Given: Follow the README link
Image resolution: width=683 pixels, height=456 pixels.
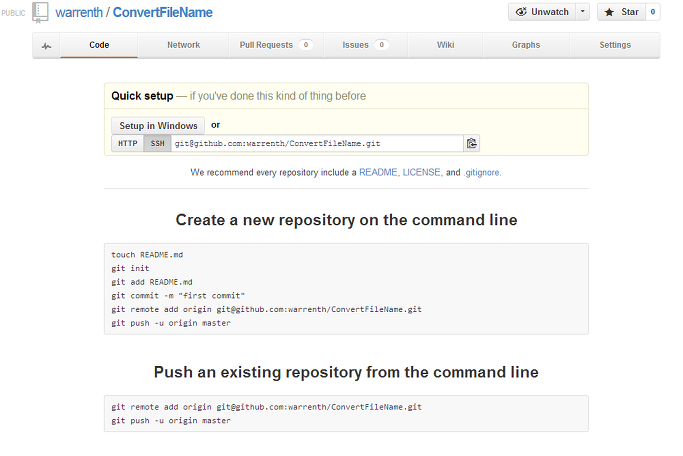Looking at the screenshot, I should coord(378,172).
